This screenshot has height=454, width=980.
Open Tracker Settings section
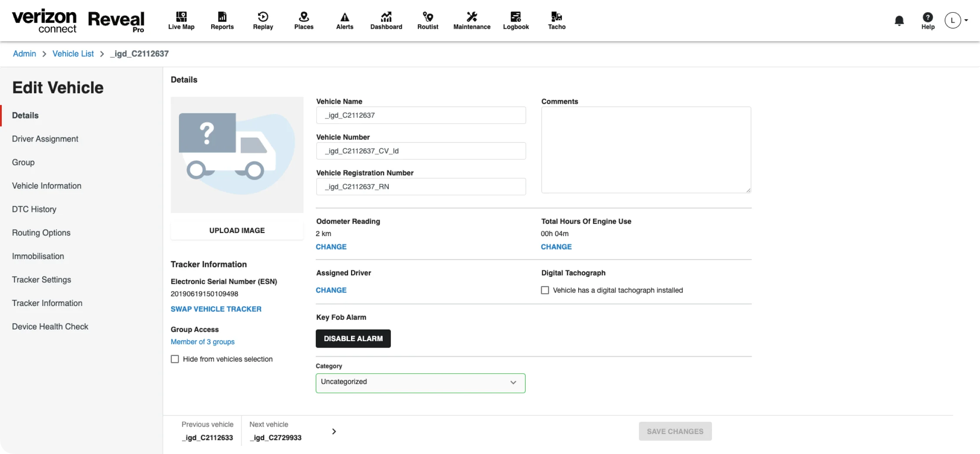click(41, 280)
